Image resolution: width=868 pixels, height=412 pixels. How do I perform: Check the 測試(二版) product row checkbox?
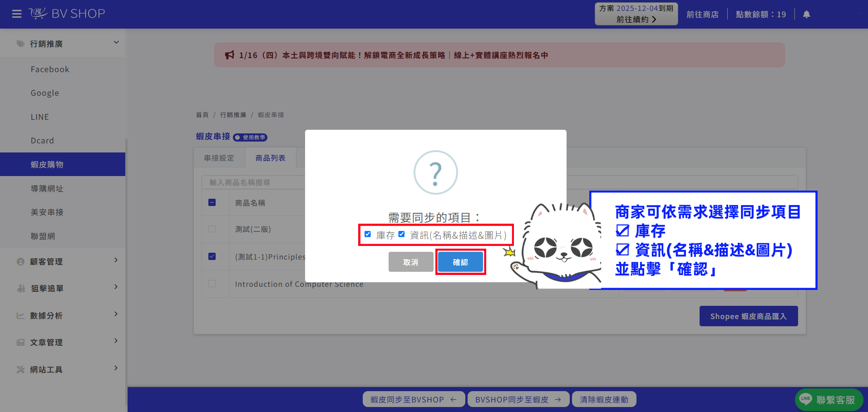click(x=212, y=229)
